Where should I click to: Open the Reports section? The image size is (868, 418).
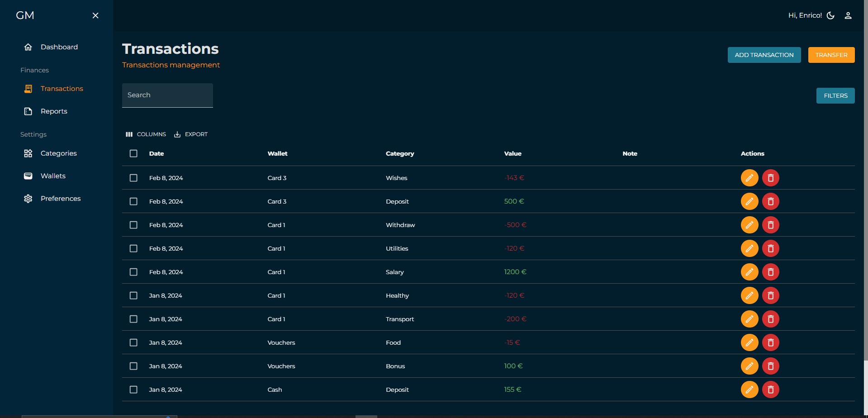point(54,111)
